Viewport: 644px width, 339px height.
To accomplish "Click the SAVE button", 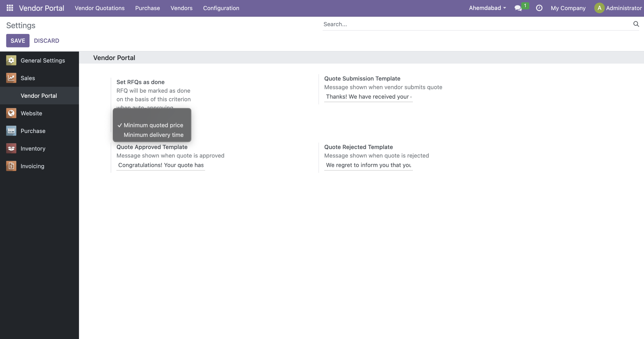I will pyautogui.click(x=18, y=41).
